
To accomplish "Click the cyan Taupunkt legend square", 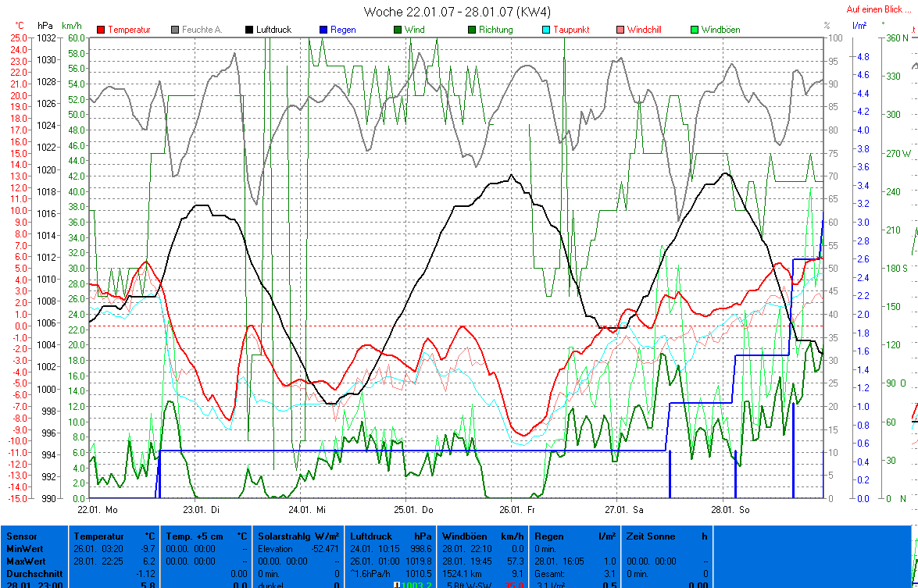I will tap(546, 30).
